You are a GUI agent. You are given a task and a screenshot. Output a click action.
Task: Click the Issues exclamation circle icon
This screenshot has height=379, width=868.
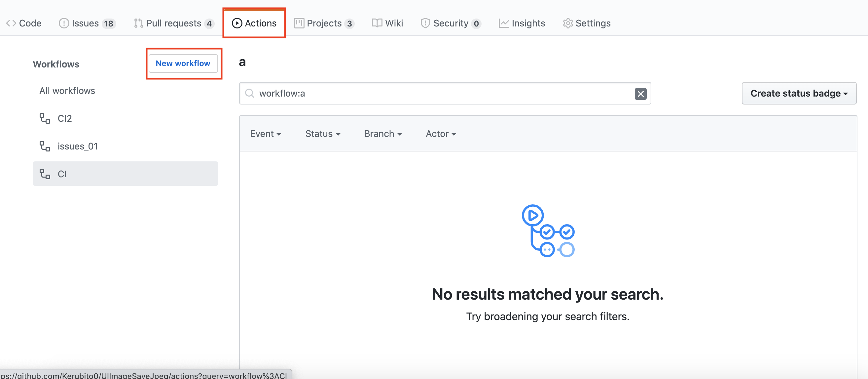coord(64,23)
